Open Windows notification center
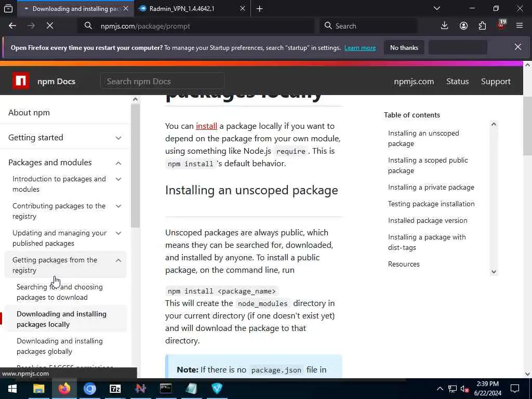This screenshot has height=399, width=532. [515, 389]
